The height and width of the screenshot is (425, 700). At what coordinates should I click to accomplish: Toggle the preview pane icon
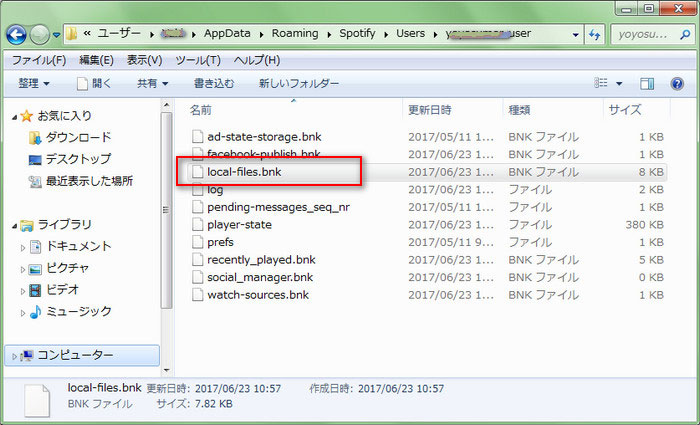(x=647, y=83)
